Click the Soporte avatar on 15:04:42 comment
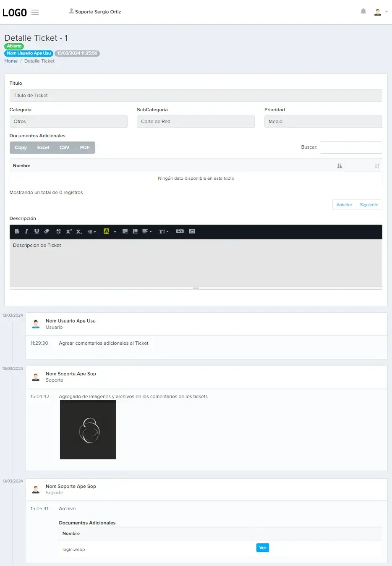 36,377
